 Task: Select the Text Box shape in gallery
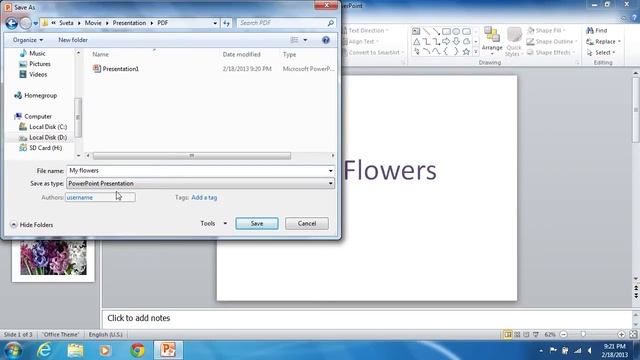pos(416,31)
